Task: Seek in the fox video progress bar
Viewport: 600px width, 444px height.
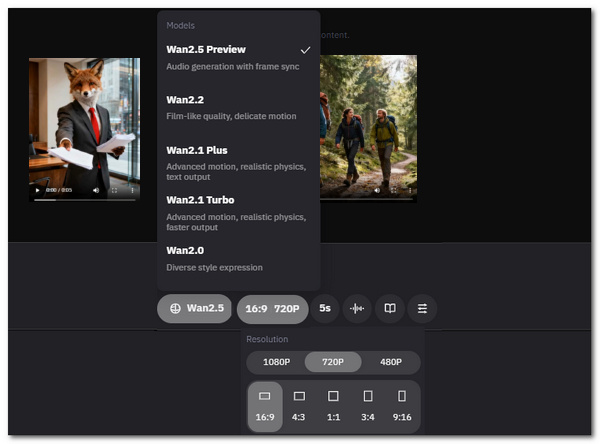Action: point(84,200)
